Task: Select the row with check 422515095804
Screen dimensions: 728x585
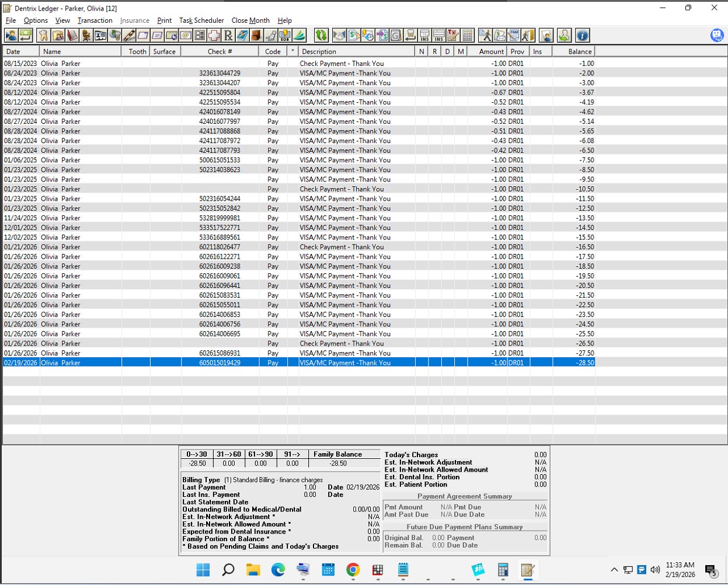Action: [x=299, y=92]
